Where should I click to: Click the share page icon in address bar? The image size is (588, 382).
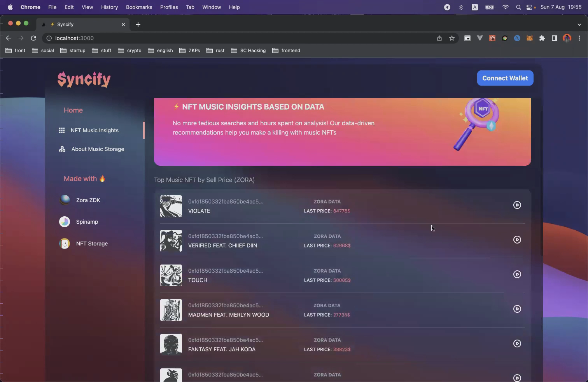pyautogui.click(x=439, y=38)
